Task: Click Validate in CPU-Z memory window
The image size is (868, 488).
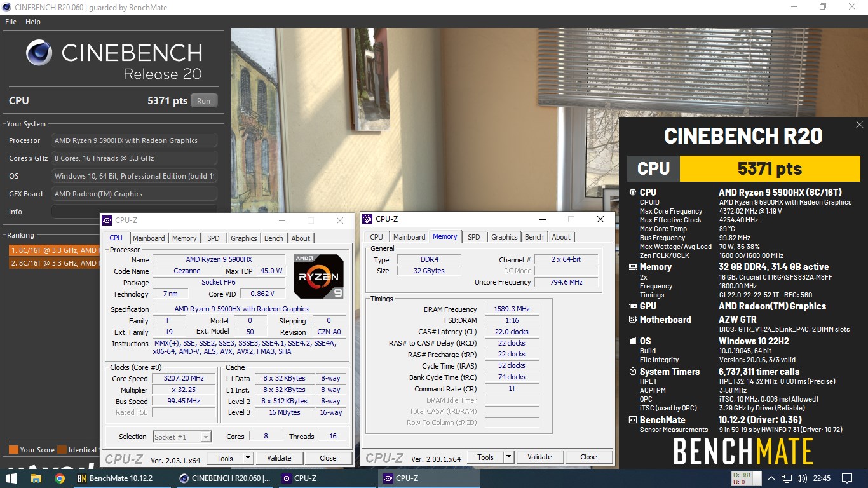Action: tap(539, 457)
